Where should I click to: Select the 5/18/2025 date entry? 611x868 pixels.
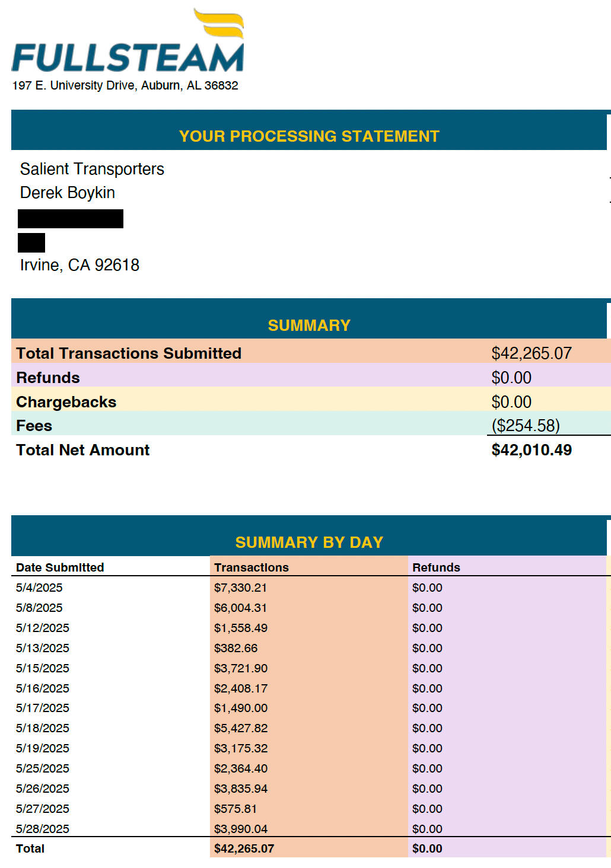[x=43, y=728]
